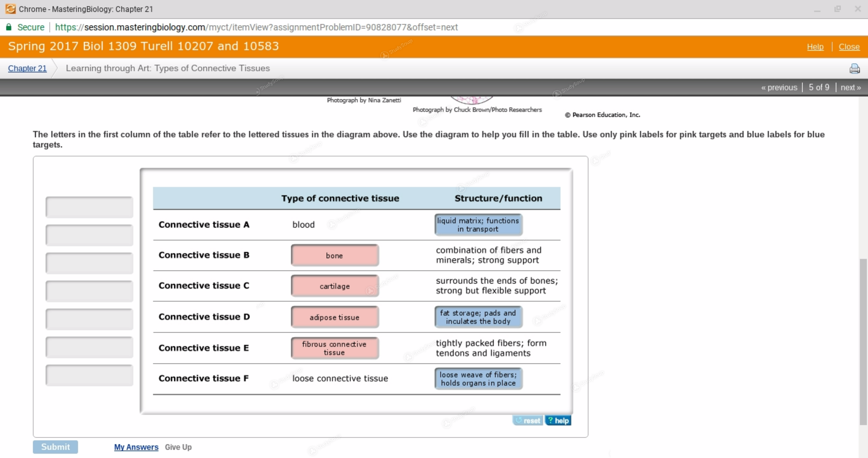
Task: Click the Chrome app icon in title bar
Action: coord(10,9)
